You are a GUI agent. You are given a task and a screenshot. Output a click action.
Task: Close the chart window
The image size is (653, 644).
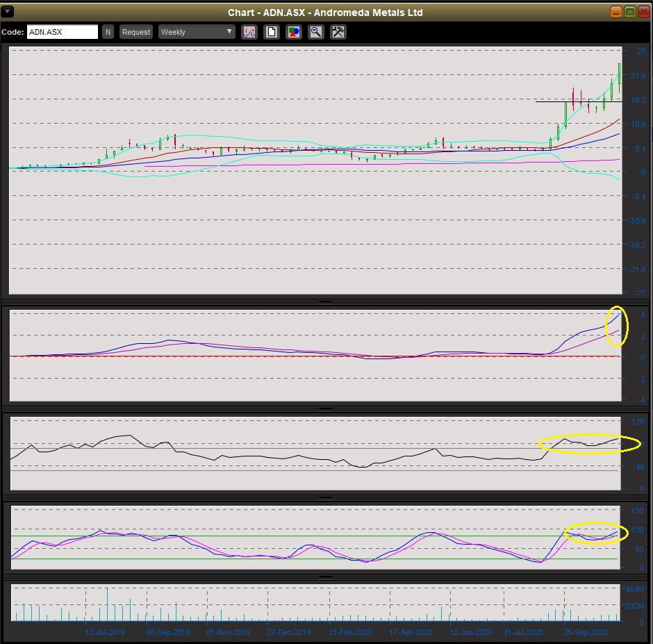pos(644,12)
